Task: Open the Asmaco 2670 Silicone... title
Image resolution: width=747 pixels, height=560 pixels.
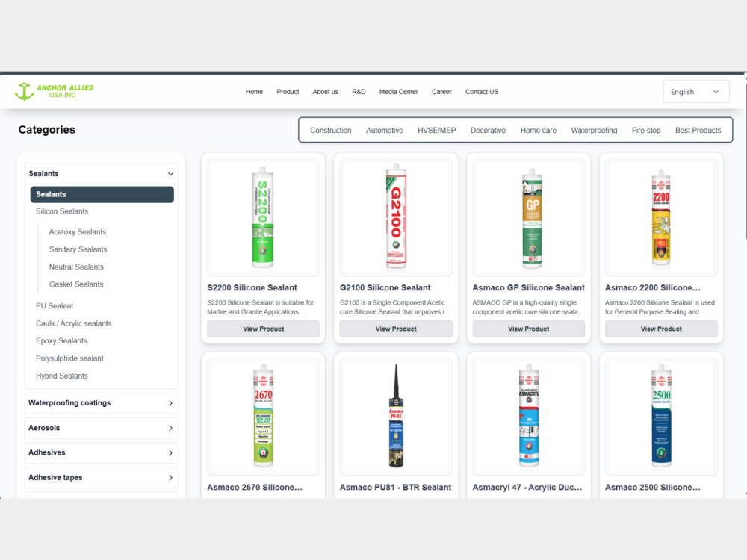Action: click(x=255, y=487)
